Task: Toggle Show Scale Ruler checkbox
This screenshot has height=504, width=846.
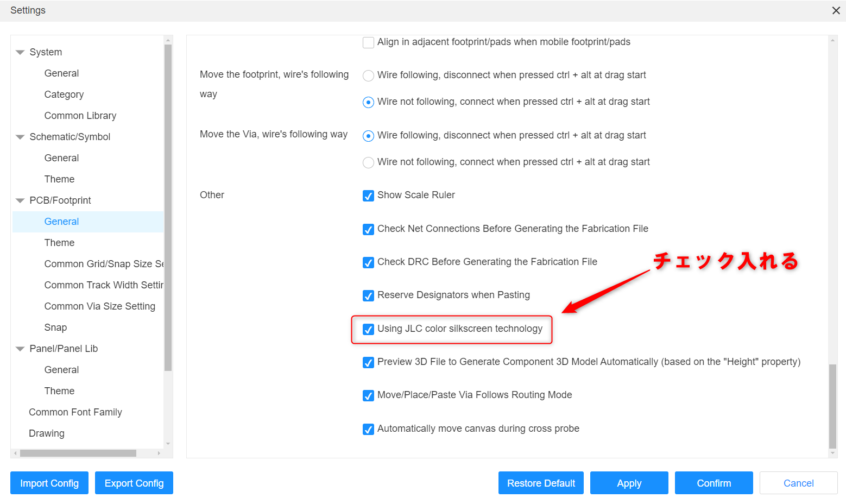Action: click(x=368, y=196)
